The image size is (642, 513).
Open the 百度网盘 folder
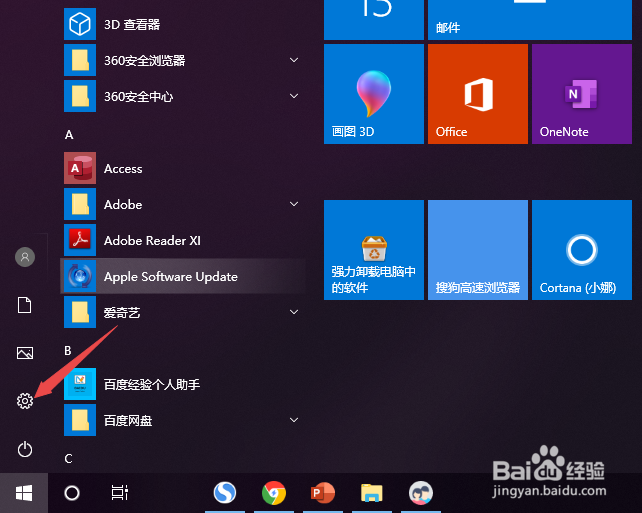[183, 420]
